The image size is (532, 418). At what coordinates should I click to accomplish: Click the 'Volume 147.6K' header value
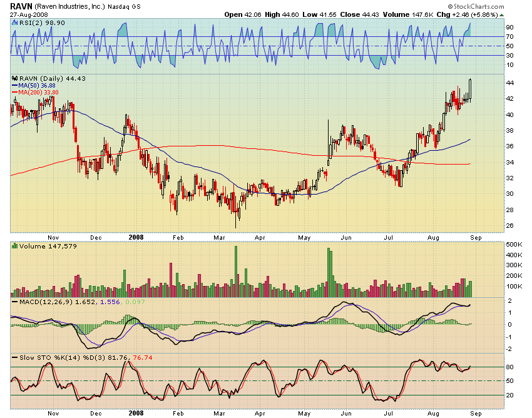coord(408,14)
